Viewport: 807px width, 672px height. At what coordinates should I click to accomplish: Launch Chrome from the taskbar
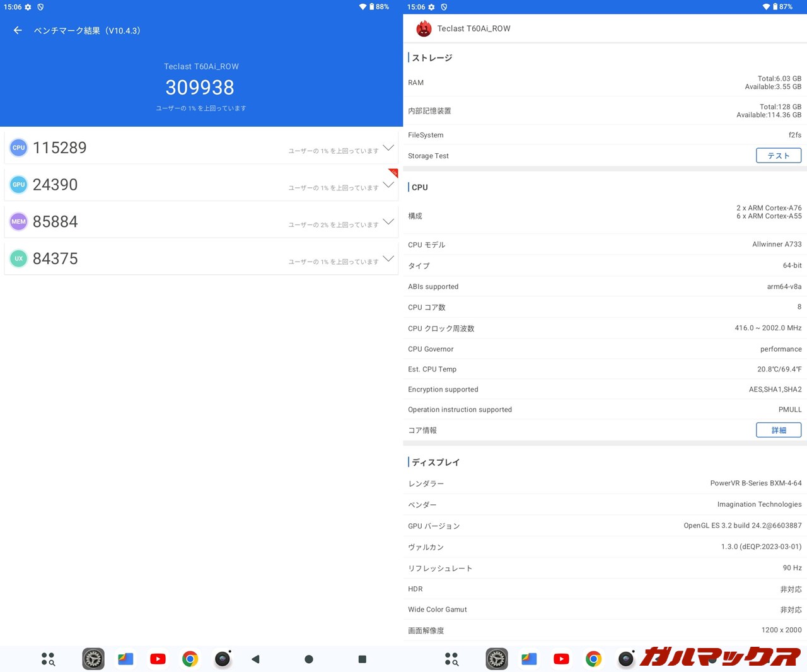(190, 659)
